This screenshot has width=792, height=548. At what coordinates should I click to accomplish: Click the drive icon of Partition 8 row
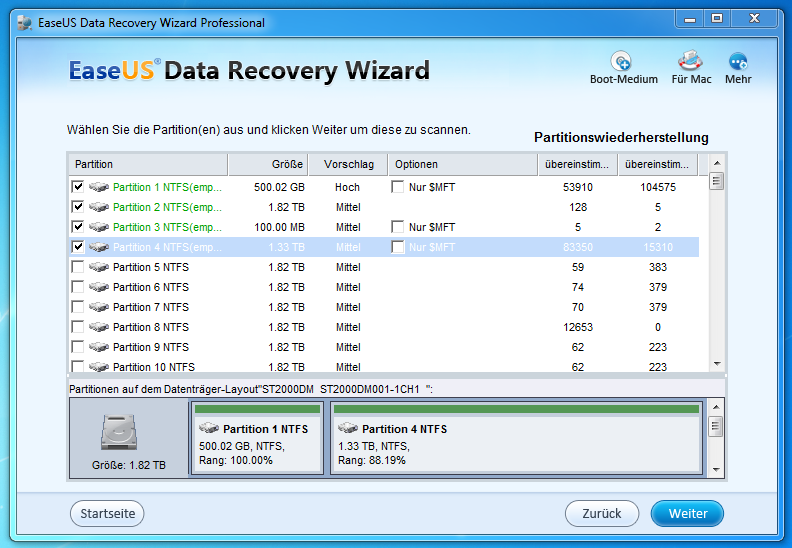[x=99, y=327]
